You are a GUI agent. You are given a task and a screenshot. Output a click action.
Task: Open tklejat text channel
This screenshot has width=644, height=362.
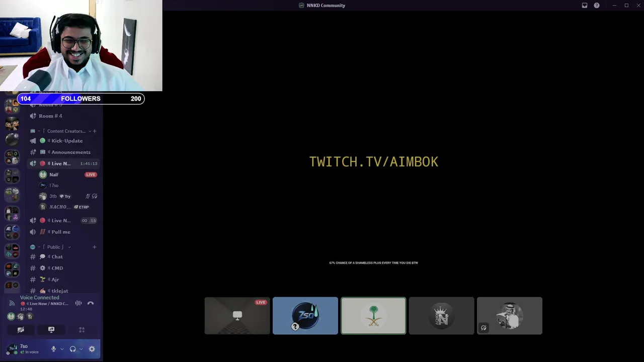click(63, 291)
